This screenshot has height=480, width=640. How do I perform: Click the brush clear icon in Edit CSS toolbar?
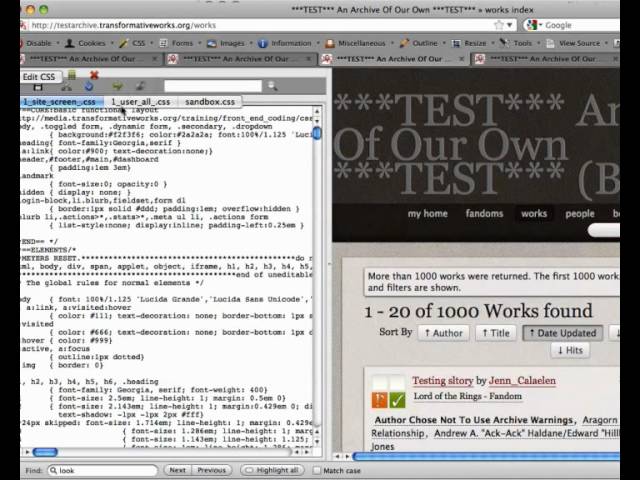point(141,86)
